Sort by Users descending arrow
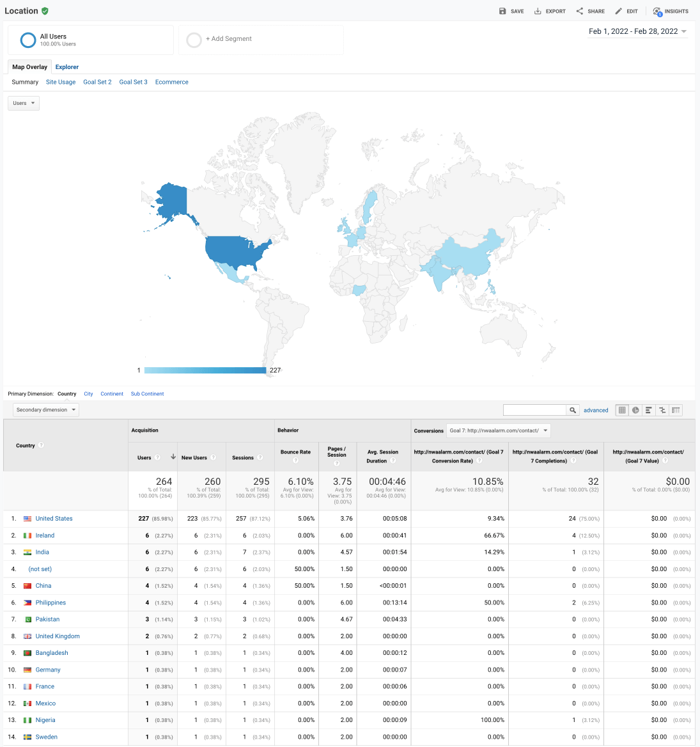 [x=173, y=457]
